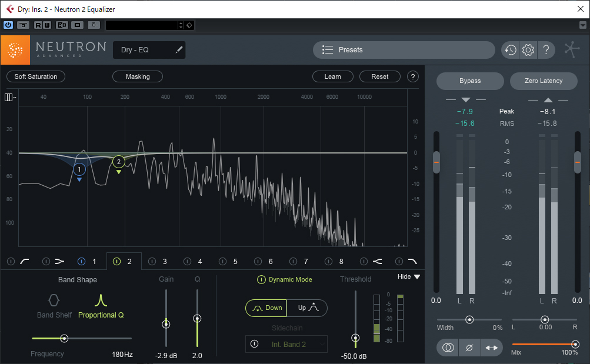Click the pan L/R slider handle
This screenshot has width=590, height=364.
(x=545, y=320)
